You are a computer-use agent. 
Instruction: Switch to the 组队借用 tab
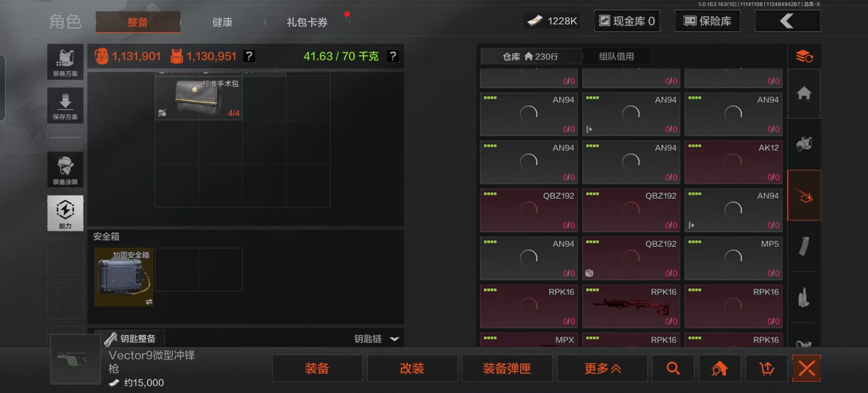[617, 56]
